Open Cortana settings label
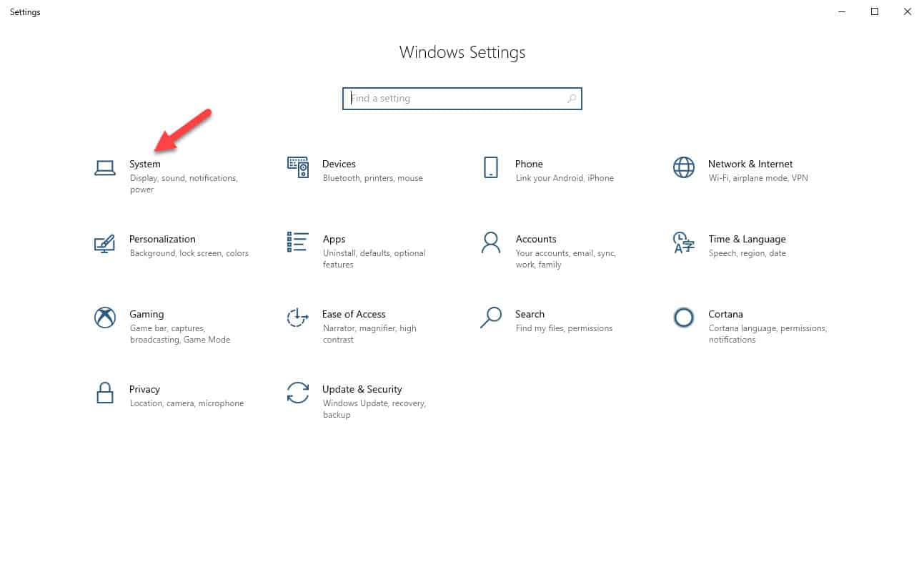This screenshot has height=570, width=924. click(x=725, y=314)
